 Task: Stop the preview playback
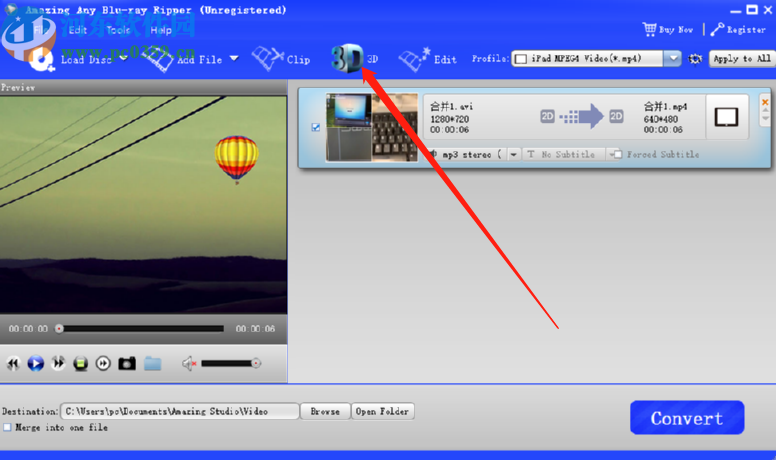(x=81, y=364)
